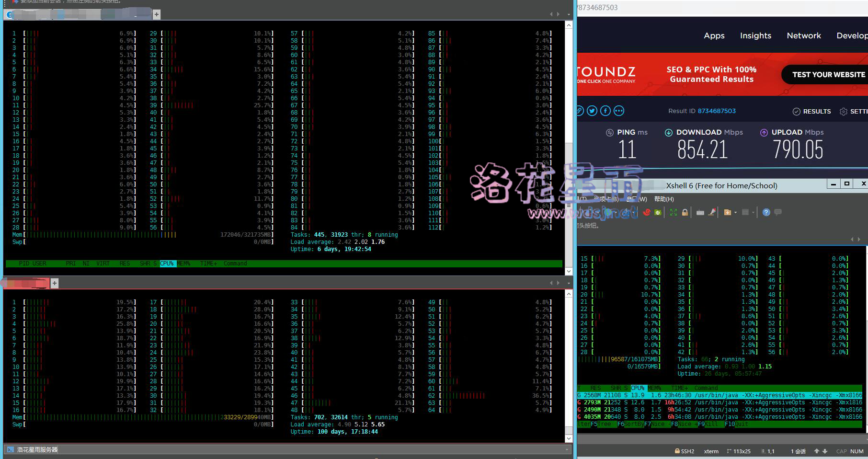Copy result link icon on Speedtest
The width and height of the screenshot is (868, 459).
tap(580, 111)
